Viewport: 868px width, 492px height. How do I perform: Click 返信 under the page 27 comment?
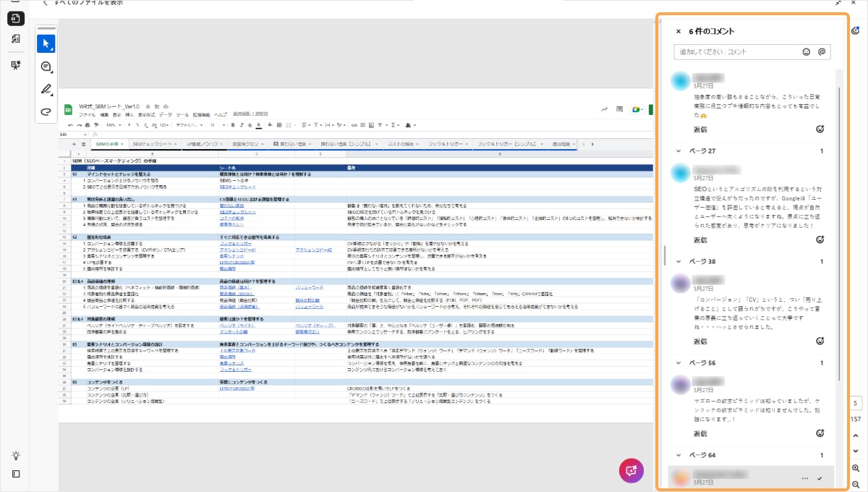pos(700,239)
